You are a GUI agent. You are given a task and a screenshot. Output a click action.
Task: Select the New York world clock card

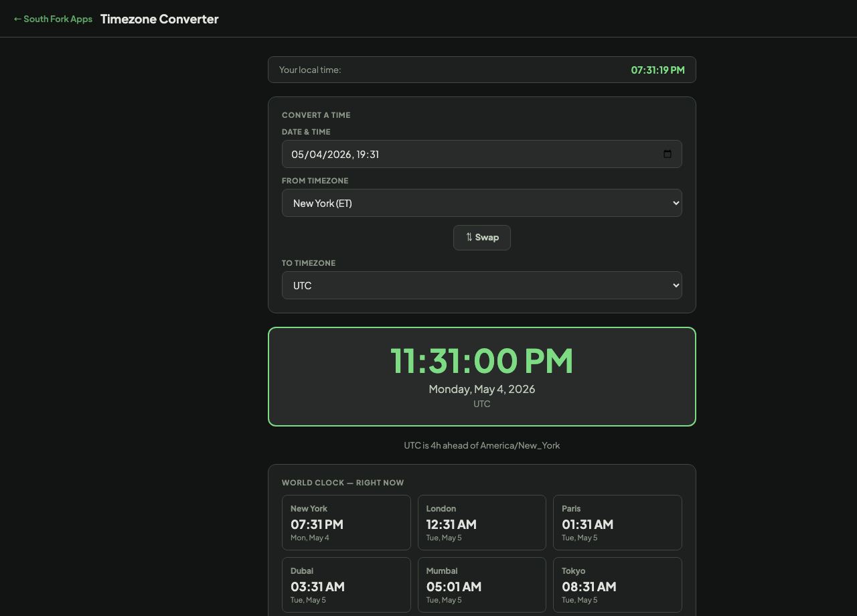(346, 522)
